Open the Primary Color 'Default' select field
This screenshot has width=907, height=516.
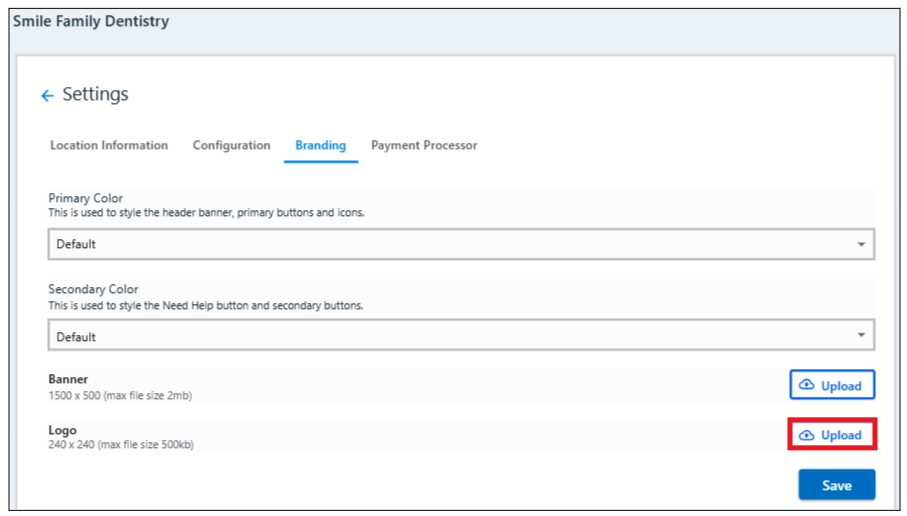click(450, 244)
